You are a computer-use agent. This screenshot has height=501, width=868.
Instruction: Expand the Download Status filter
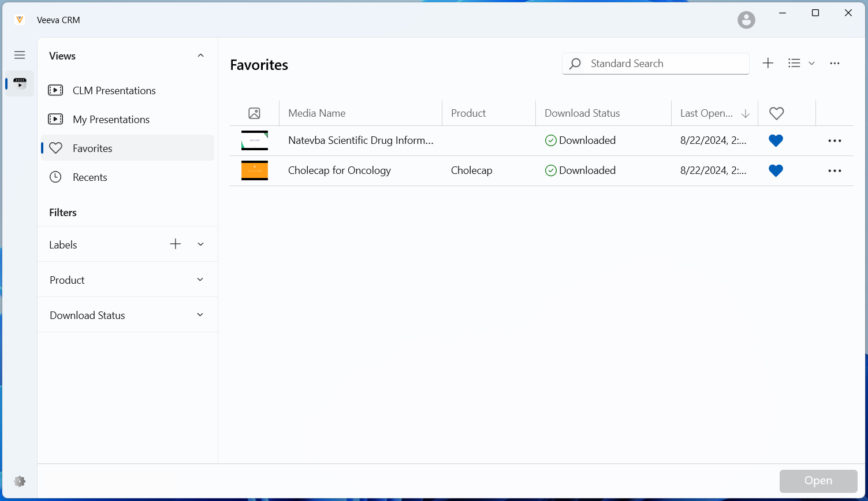(200, 315)
